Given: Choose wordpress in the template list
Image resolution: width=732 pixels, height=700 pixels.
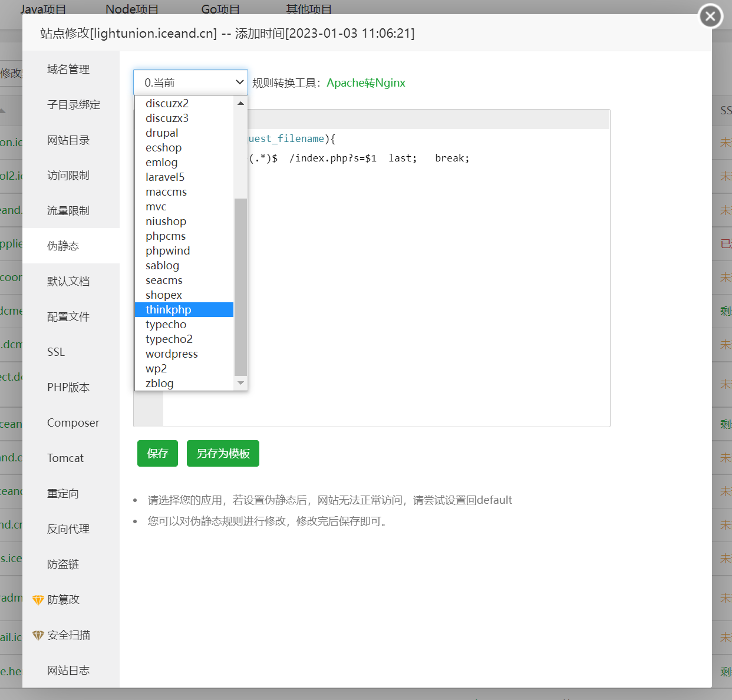Looking at the screenshot, I should (172, 354).
